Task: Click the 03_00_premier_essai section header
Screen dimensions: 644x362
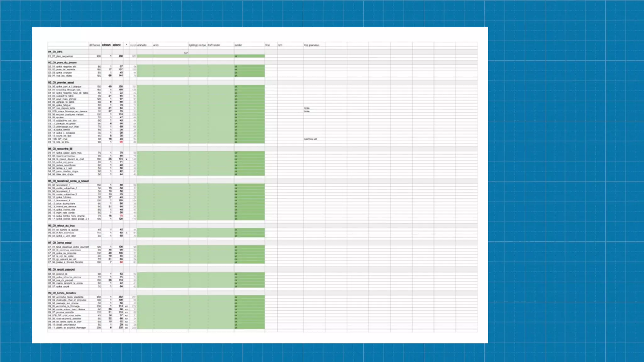Action: click(61, 83)
